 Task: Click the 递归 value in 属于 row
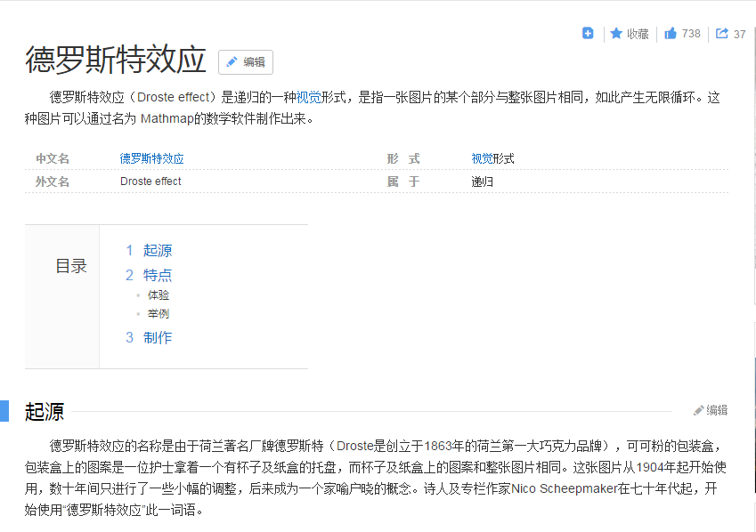click(x=482, y=181)
